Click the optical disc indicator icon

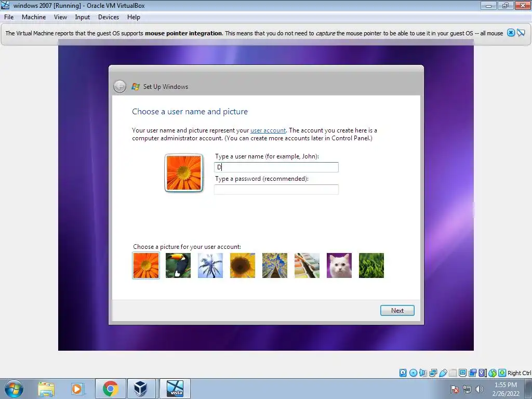413,373
